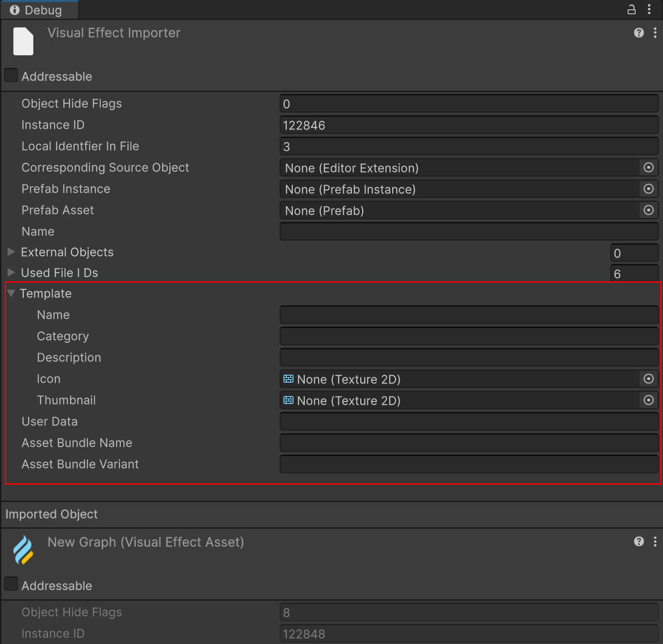
Task: Toggle Addressable checkbox for New Graph
Action: 11,585
